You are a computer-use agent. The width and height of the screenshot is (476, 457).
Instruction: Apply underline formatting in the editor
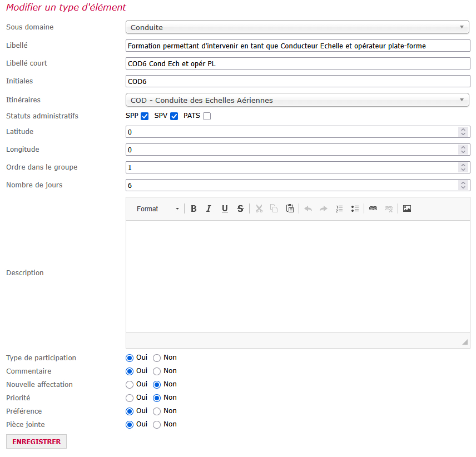pos(225,209)
